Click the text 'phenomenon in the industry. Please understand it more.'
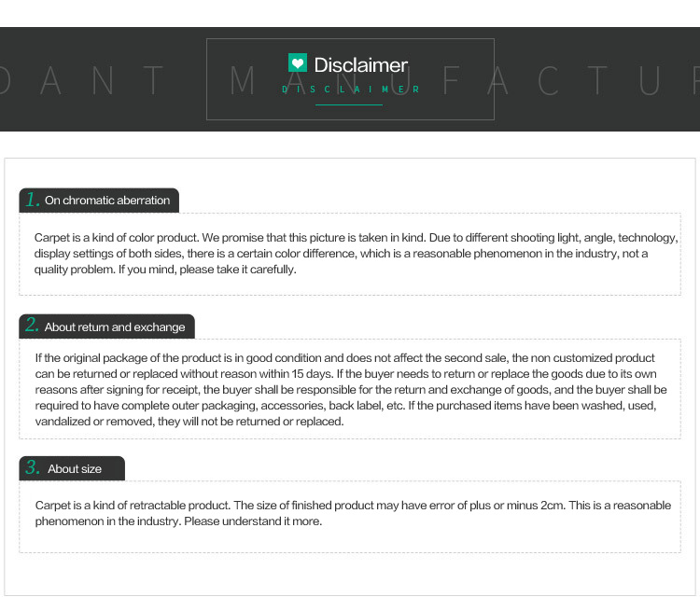 tap(178, 521)
